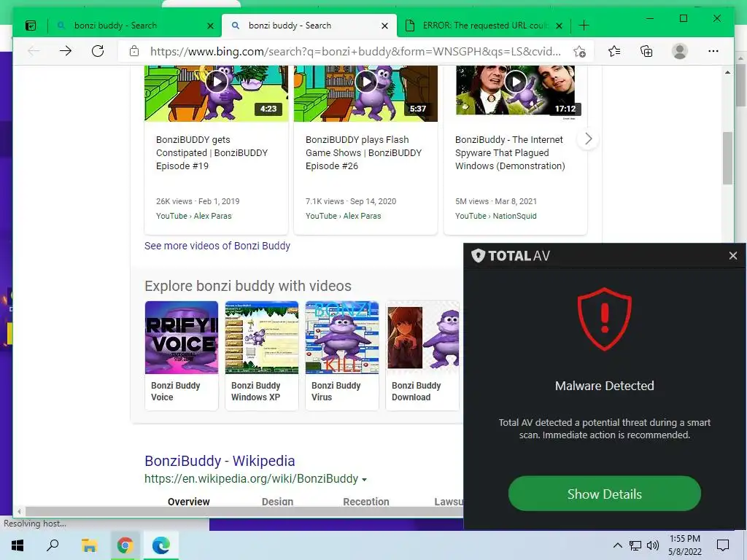Image resolution: width=747 pixels, height=560 pixels.
Task: Play The Internet Spyware That Plagued video
Action: tap(516, 82)
